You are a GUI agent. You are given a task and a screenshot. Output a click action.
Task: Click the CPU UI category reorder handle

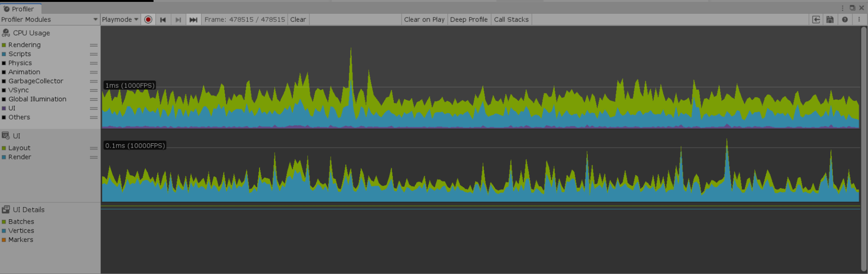[94, 108]
